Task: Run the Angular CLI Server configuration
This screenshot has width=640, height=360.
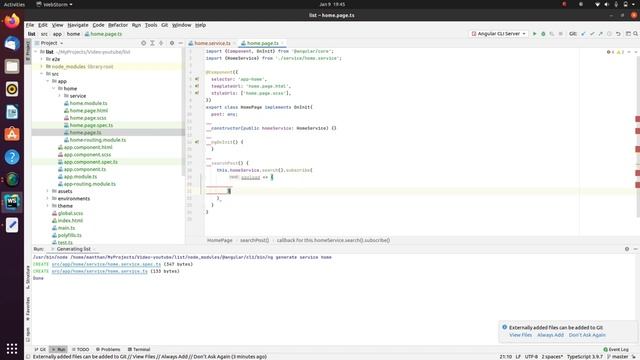Action: coord(534,34)
